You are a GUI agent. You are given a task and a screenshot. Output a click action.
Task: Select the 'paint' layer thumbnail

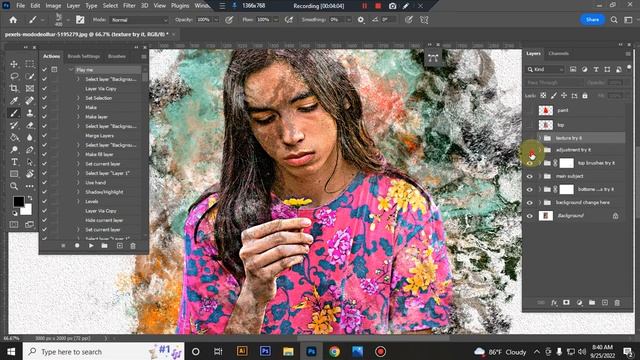coord(546,110)
